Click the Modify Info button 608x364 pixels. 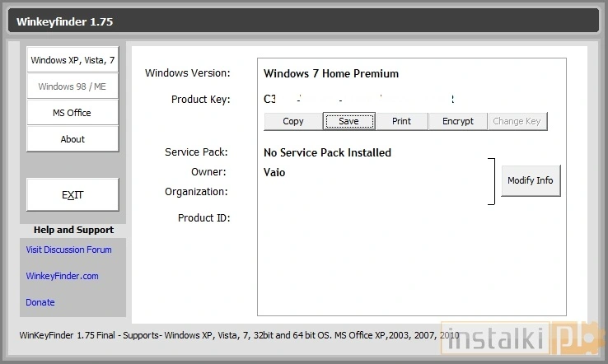coord(530,180)
